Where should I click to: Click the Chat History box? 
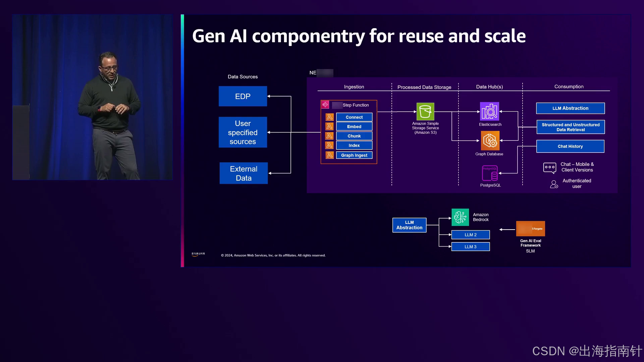[x=570, y=146]
